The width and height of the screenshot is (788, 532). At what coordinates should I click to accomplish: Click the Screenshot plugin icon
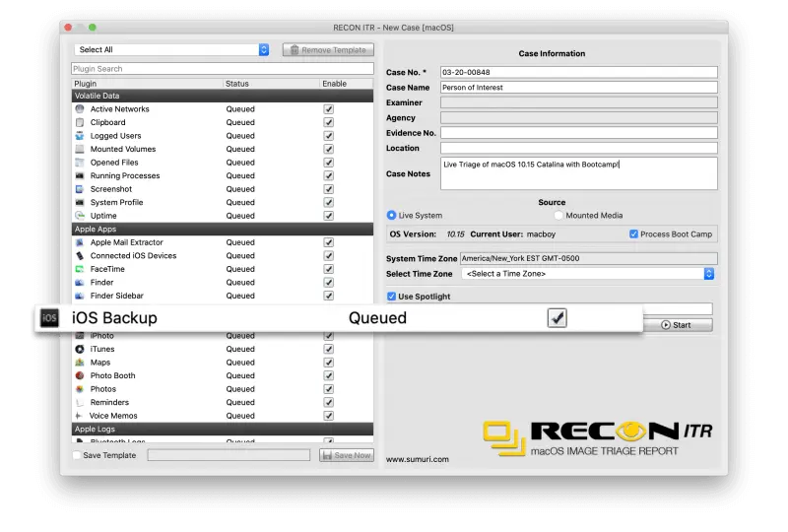[80, 189]
